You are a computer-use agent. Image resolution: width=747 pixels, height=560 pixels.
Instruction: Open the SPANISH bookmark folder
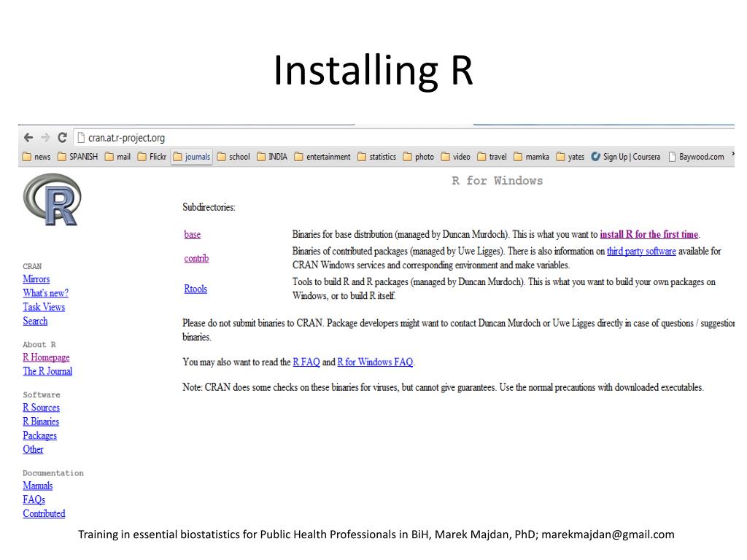(x=77, y=157)
